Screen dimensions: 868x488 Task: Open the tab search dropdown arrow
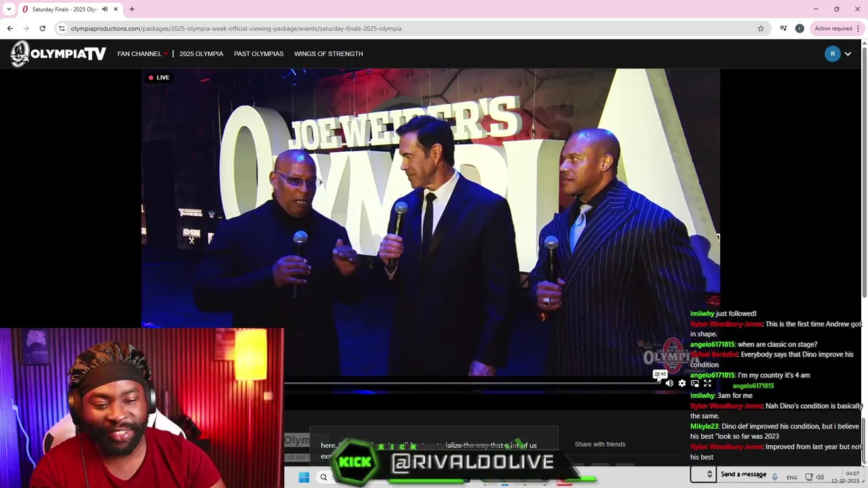click(9, 9)
